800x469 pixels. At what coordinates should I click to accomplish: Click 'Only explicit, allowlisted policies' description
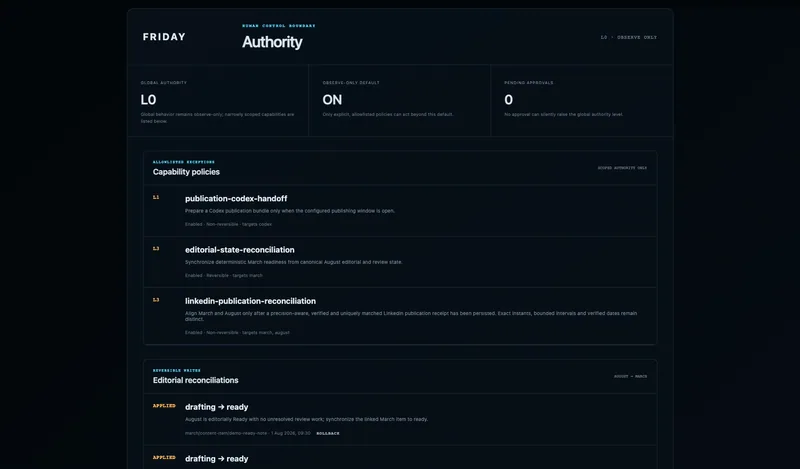(x=388, y=114)
